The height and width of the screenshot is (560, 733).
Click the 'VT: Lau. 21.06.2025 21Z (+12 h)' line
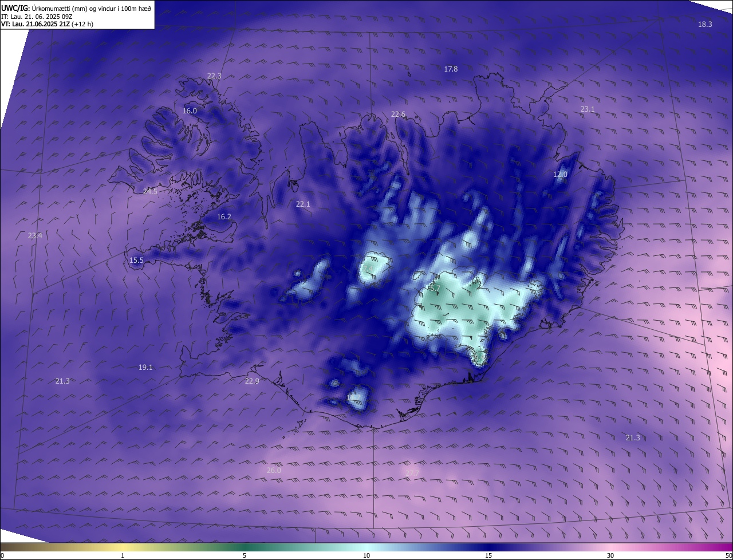point(47,23)
